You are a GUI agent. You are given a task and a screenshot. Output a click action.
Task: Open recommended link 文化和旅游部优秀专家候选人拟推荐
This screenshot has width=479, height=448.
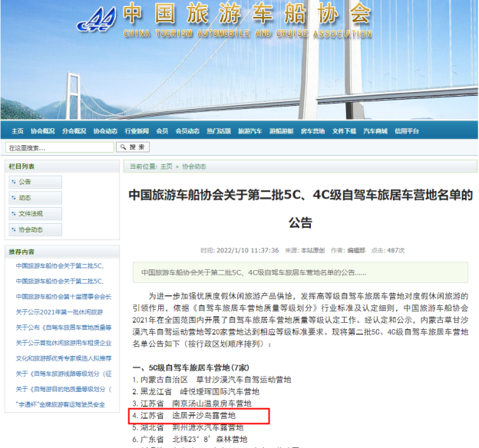(64, 358)
